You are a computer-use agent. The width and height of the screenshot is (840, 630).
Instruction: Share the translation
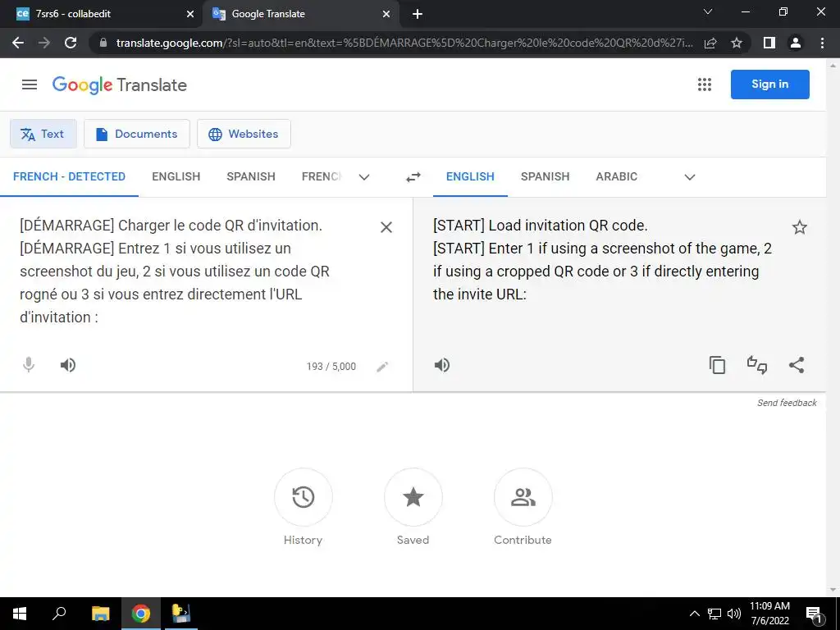point(797,365)
